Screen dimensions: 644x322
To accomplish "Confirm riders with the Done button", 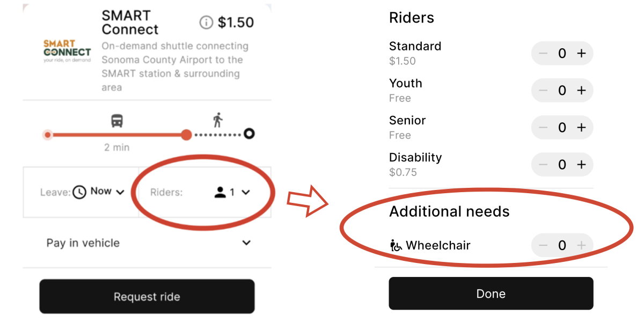I will (x=491, y=294).
